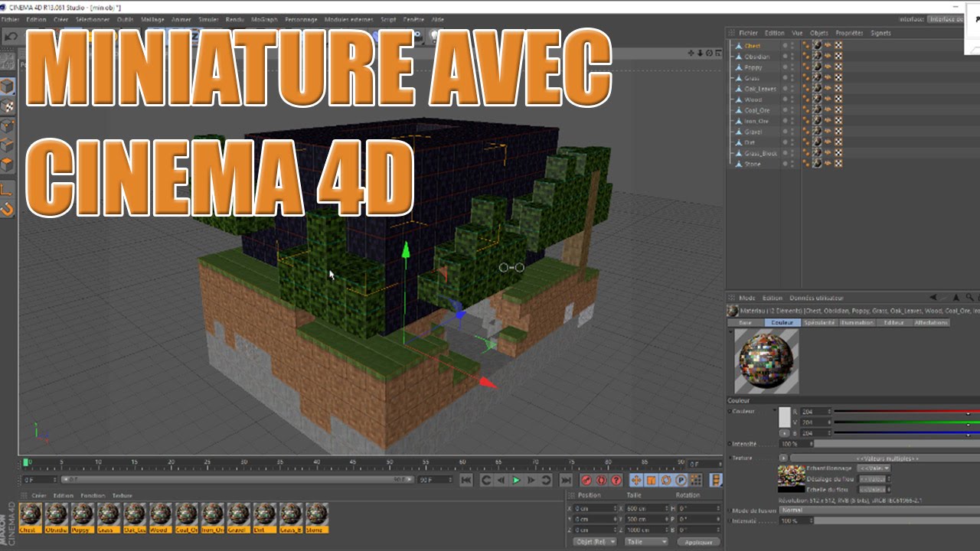The height and width of the screenshot is (551, 980).
Task: Click the checkered texture tag on the Chest row
Action: (838, 46)
